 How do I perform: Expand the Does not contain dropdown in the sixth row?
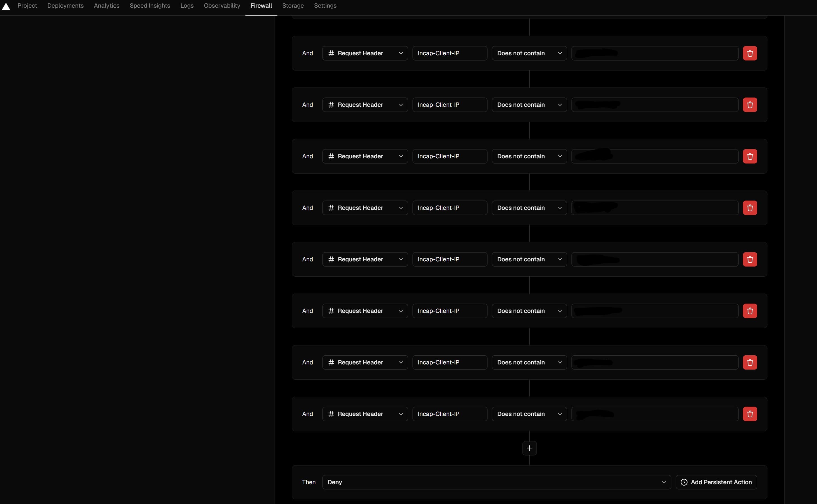click(x=529, y=311)
